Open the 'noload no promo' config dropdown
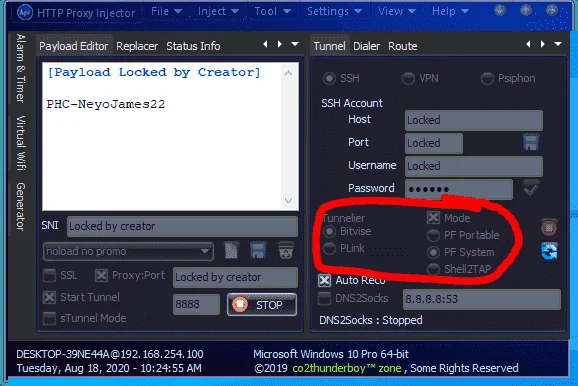 128,251
